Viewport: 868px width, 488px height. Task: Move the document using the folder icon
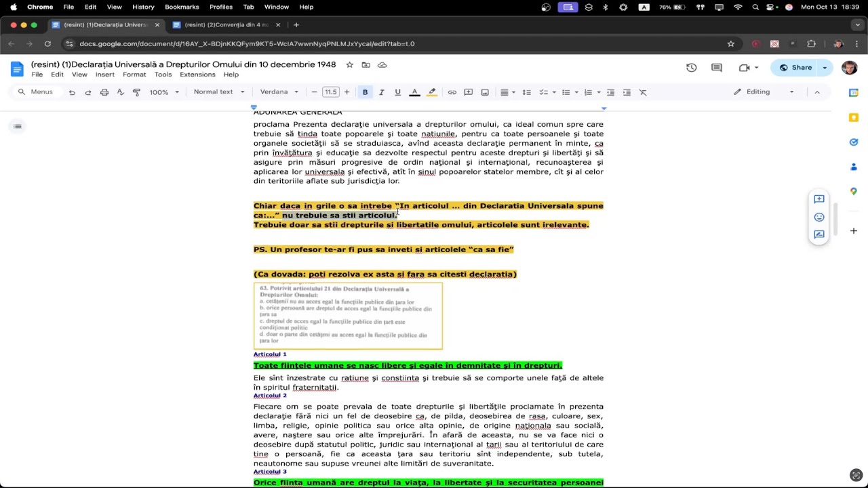pos(366,65)
